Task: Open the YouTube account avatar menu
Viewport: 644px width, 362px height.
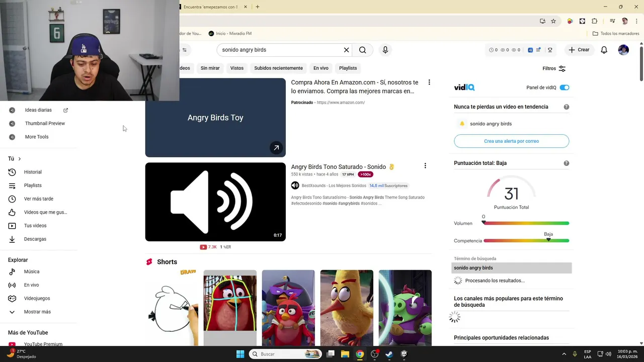Action: click(623, 50)
